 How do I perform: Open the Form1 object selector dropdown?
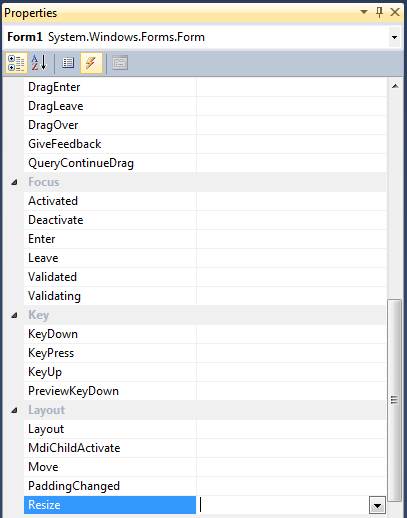click(395, 37)
